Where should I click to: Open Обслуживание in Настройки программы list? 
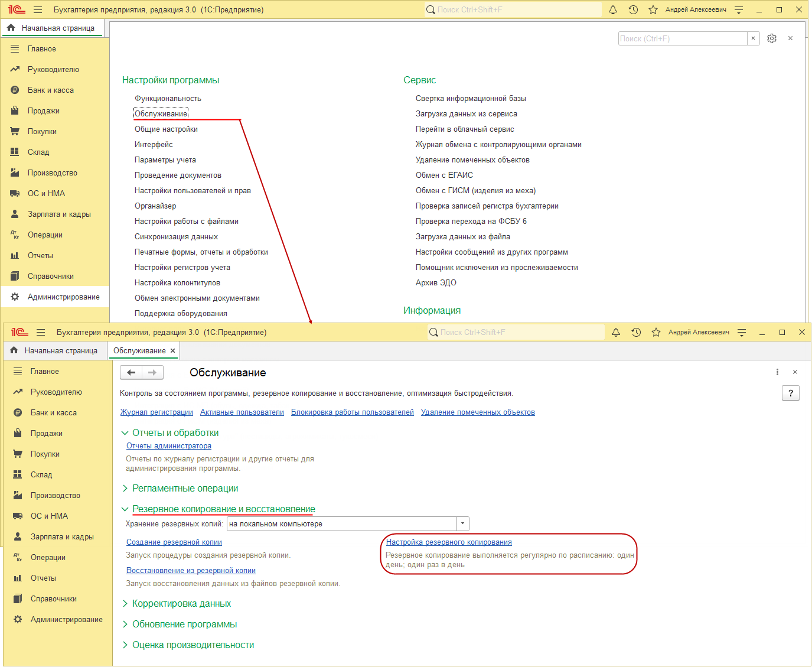(x=161, y=114)
